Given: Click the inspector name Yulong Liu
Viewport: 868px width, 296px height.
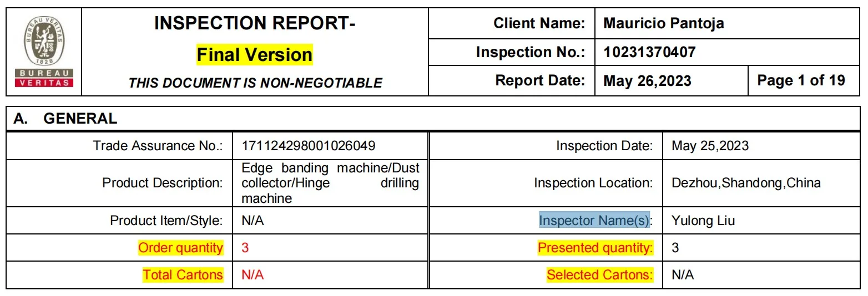Looking at the screenshot, I should click(703, 221).
